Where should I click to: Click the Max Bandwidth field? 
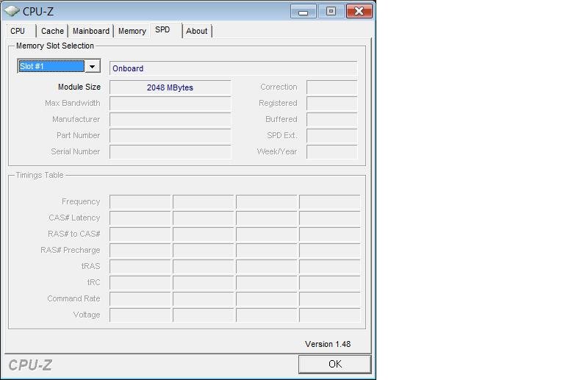(171, 104)
